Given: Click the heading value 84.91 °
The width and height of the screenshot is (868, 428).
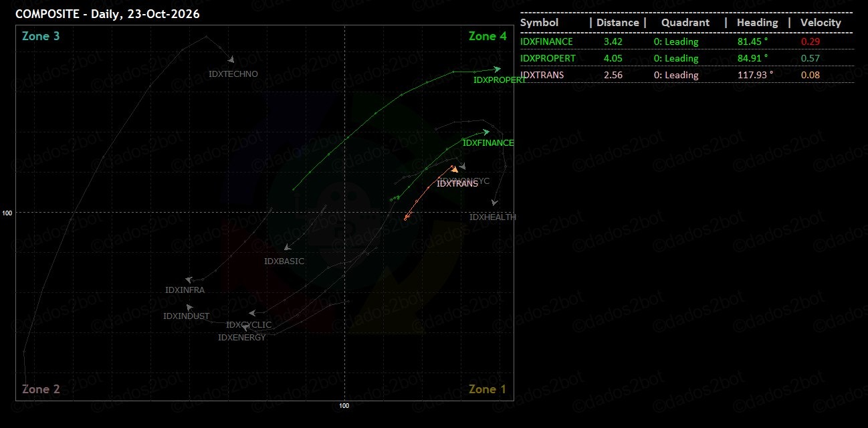Looking at the screenshot, I should [752, 58].
